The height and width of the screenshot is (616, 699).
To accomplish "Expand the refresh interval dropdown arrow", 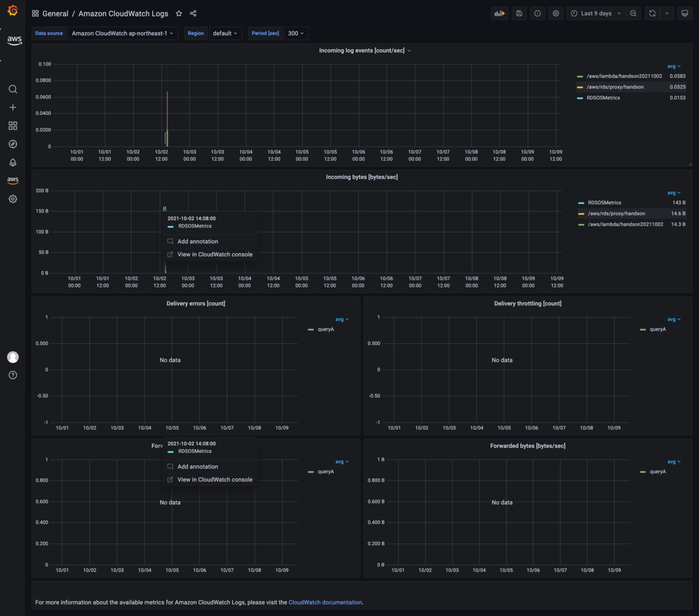I will point(667,13).
